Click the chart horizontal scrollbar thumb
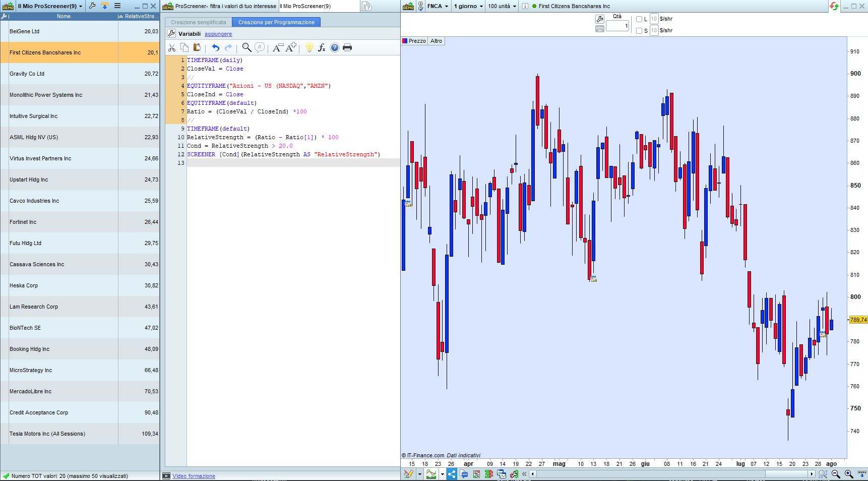This screenshot has width=868, height=481. pos(787,474)
